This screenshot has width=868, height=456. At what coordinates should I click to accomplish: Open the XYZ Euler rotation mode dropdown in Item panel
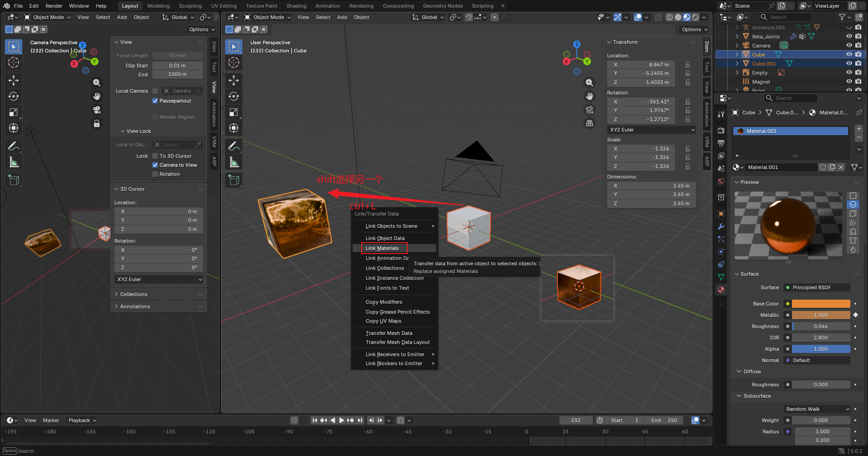tap(651, 130)
